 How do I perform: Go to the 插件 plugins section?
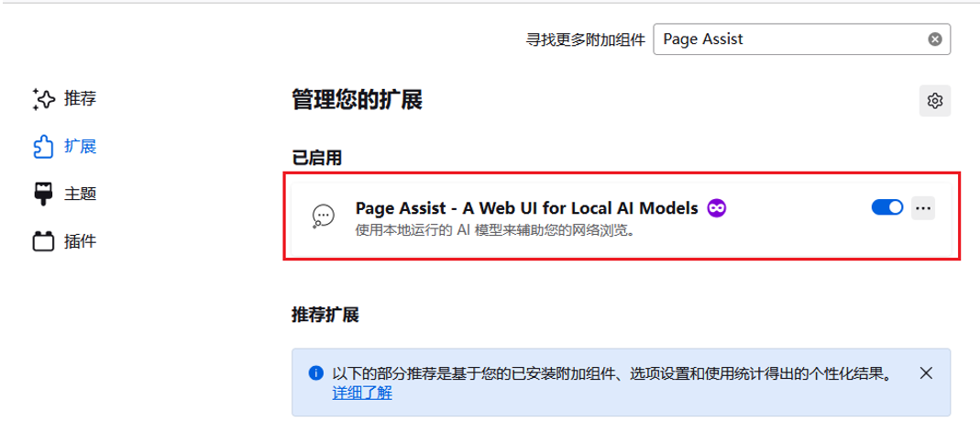tap(64, 241)
